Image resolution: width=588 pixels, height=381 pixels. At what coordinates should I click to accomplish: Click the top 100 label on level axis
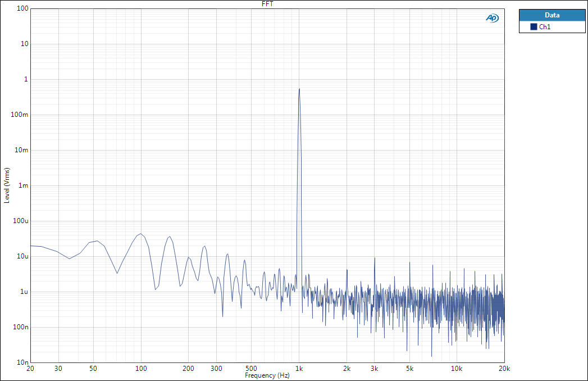[x=22, y=9]
